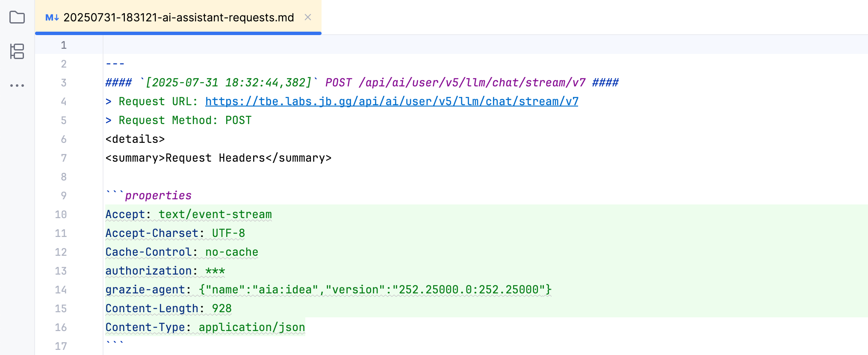Place cursor on Content-Length 928 line
Image resolution: width=868 pixels, height=355 pixels.
click(x=168, y=308)
